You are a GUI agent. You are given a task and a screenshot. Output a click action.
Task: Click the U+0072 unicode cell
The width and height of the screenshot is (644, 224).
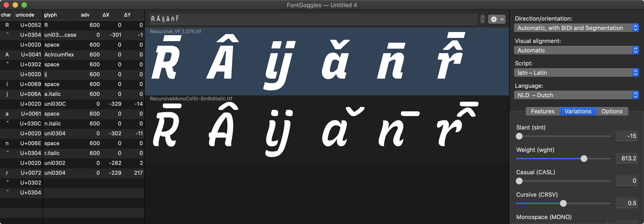[30, 173]
